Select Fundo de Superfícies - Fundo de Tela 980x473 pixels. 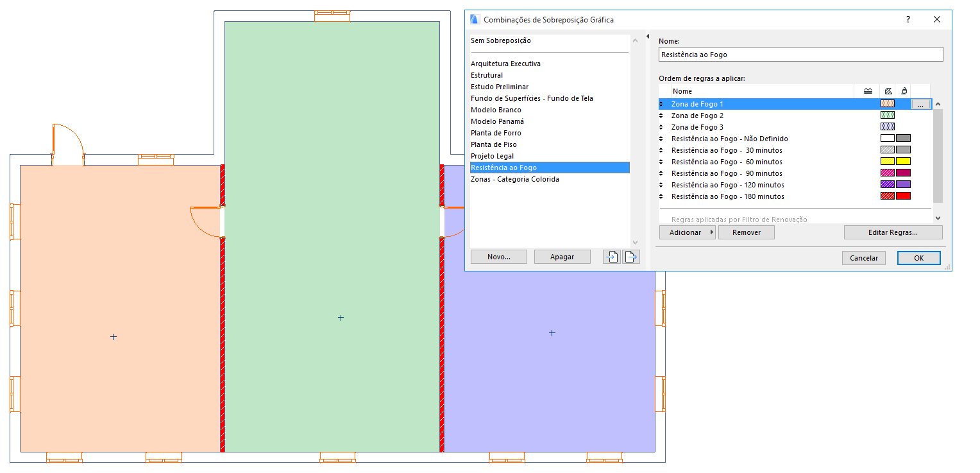[x=532, y=98]
